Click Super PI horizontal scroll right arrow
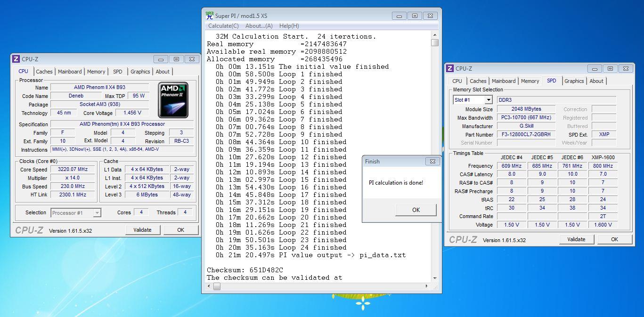Viewport: 644px width, 317px height. coord(428,285)
